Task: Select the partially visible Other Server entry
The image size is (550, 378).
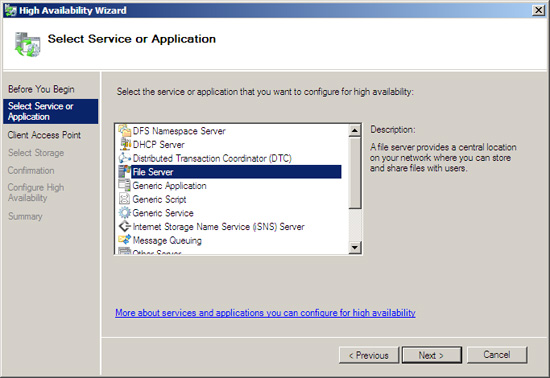Action: click(157, 251)
